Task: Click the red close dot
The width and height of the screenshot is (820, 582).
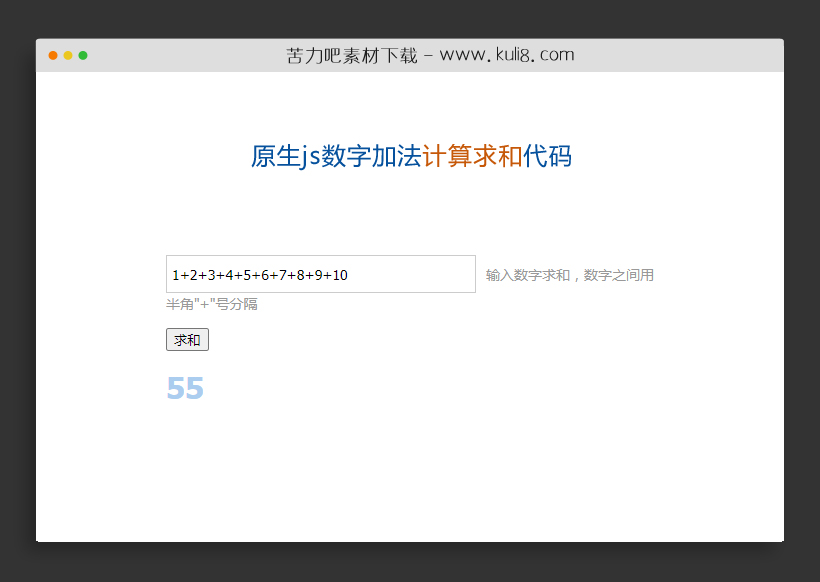Action: click(54, 56)
